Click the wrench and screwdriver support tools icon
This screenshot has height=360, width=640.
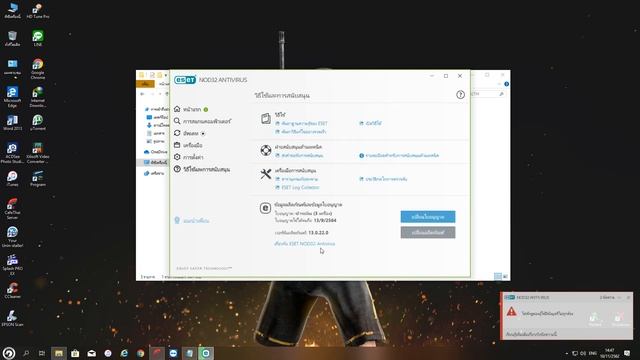point(266,174)
